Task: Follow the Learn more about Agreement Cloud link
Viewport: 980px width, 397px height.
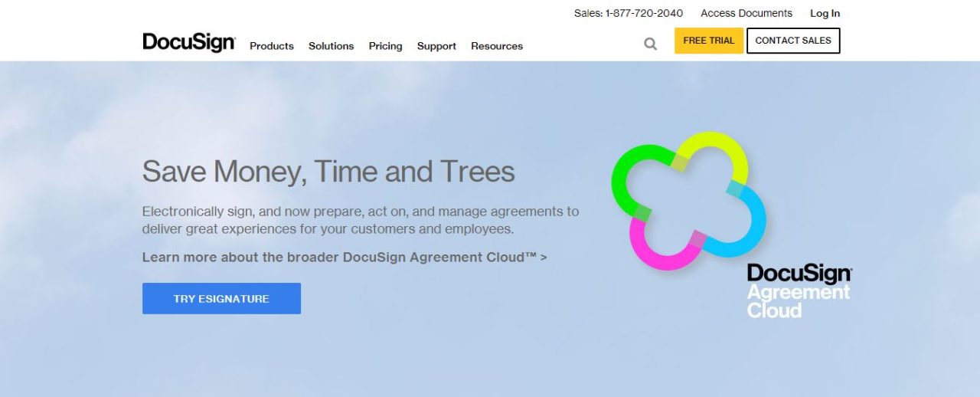Action: pyautogui.click(x=344, y=257)
